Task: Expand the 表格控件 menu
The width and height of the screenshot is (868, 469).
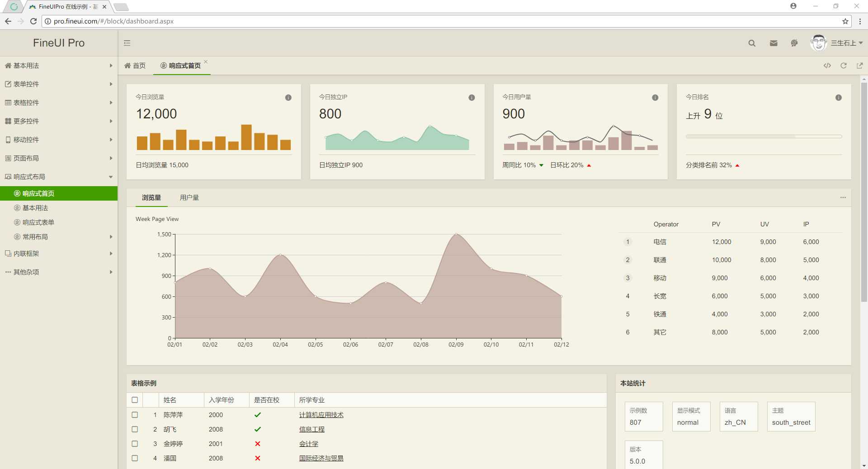Action: click(x=59, y=103)
